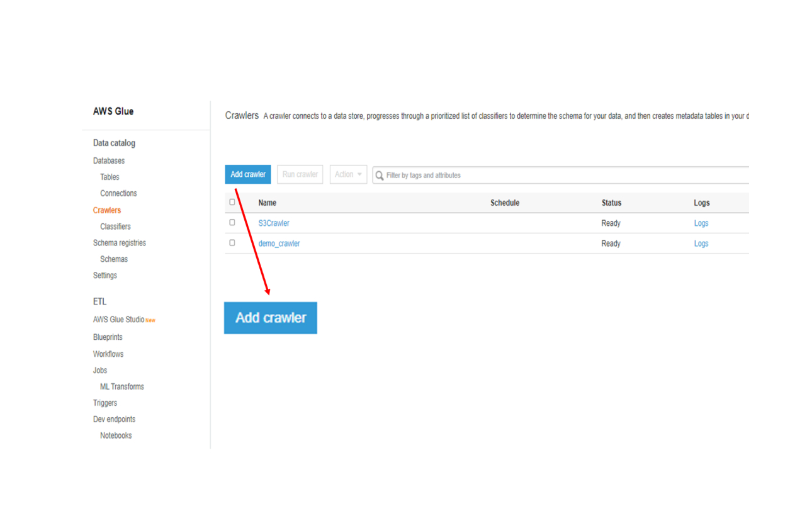The image size is (812, 516).
Task: Select Crawlers in the sidebar
Action: (107, 210)
